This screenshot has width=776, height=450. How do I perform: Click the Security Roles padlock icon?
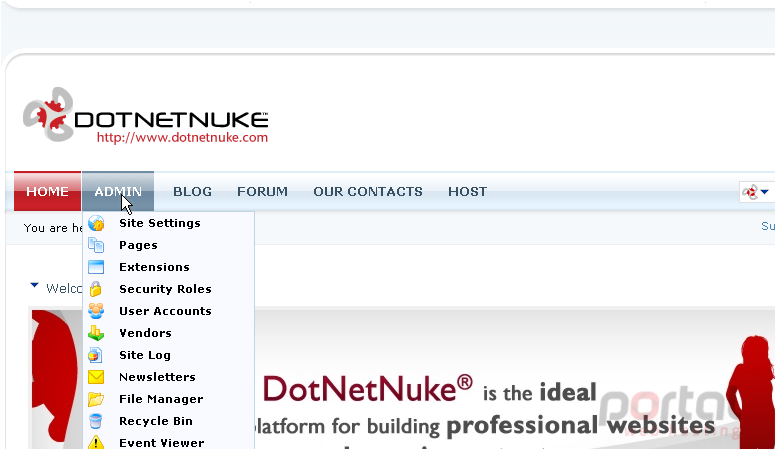click(x=96, y=289)
